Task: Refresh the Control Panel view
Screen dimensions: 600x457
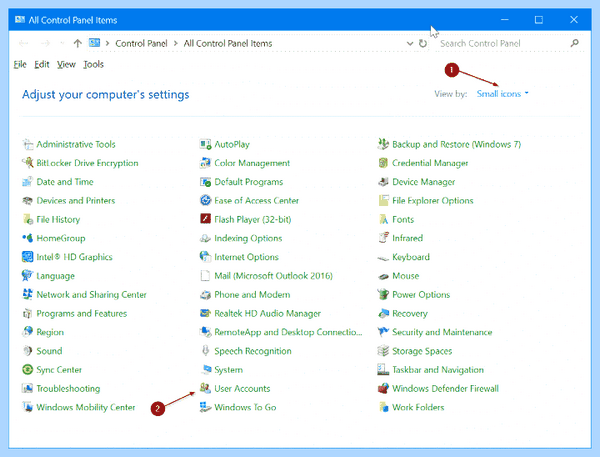Action: pyautogui.click(x=423, y=44)
